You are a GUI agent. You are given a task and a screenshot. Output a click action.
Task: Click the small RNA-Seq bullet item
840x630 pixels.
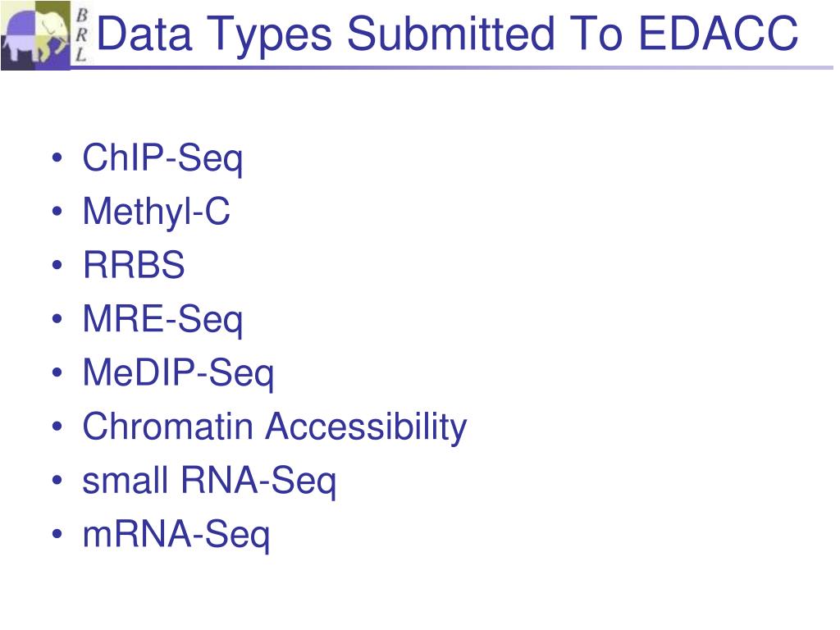(x=209, y=481)
